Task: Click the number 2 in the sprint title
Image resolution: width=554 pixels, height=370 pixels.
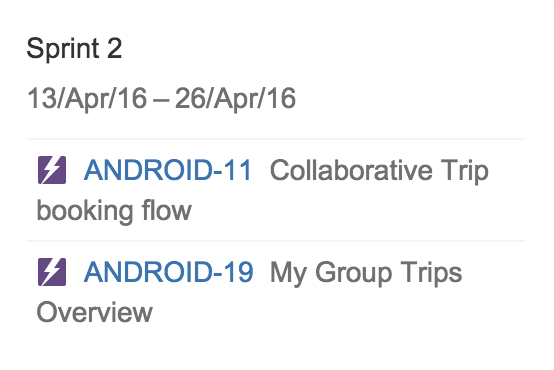Action: (114, 48)
